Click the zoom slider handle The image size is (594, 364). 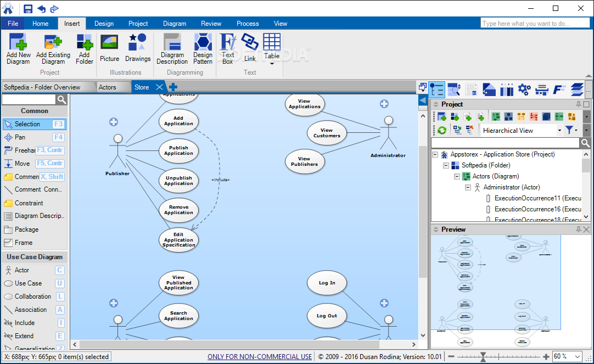(483, 357)
